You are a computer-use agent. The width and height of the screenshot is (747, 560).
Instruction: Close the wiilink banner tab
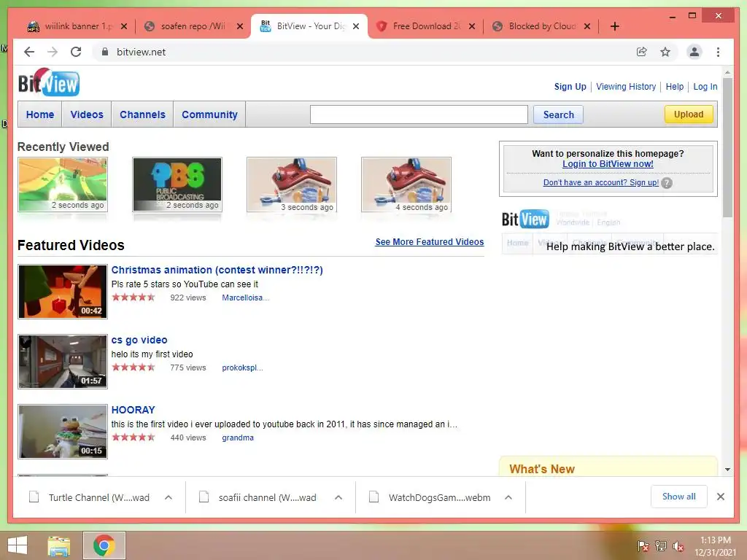click(x=124, y=26)
